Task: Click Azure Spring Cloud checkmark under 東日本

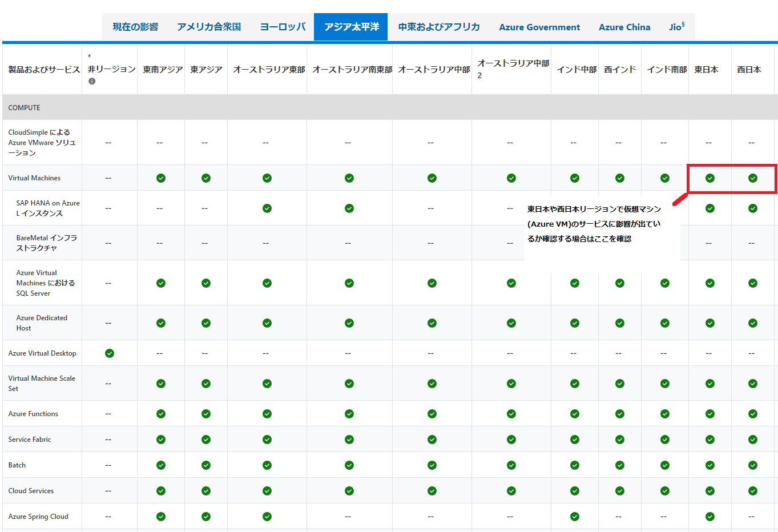Action: pyautogui.click(x=710, y=517)
